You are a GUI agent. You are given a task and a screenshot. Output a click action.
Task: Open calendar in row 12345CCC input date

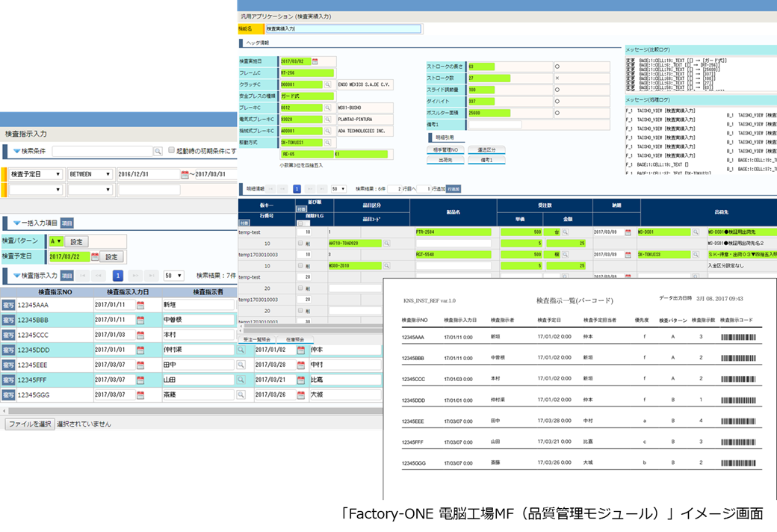tap(140, 335)
